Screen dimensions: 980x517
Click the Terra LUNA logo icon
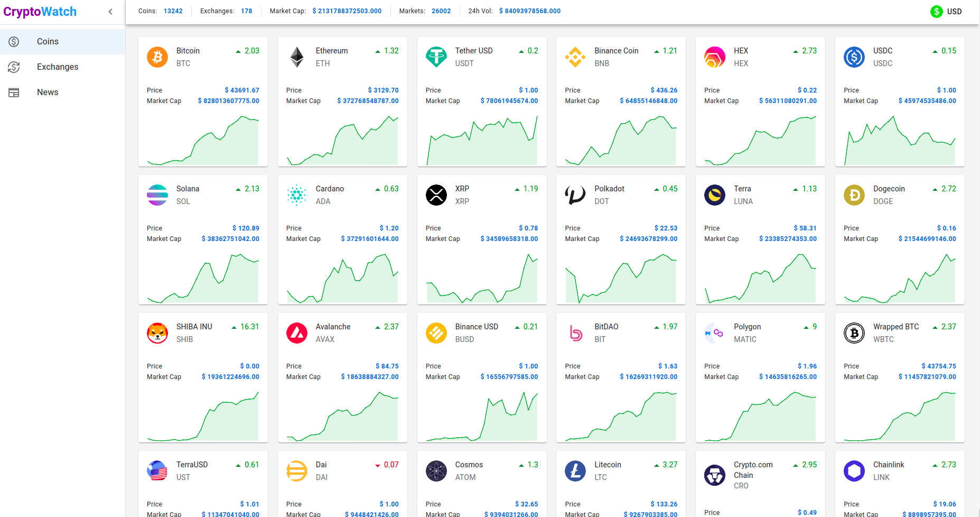(715, 195)
